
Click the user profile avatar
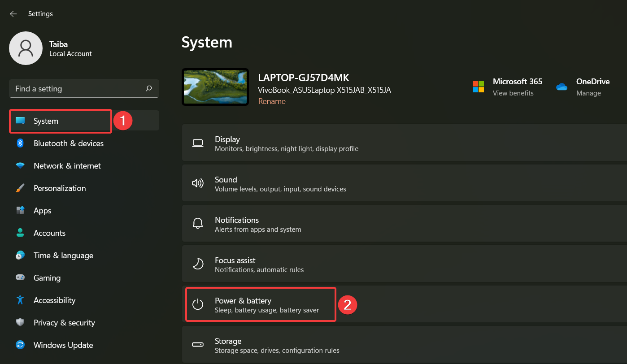point(26,48)
